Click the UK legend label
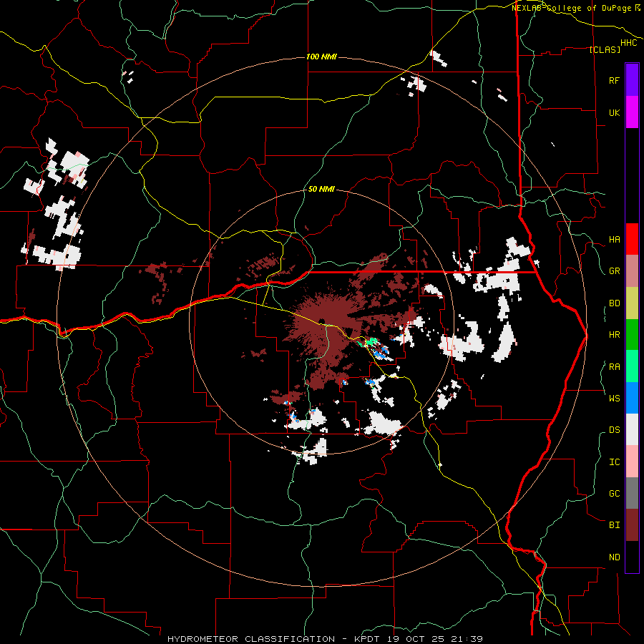This screenshot has width=644, height=644. tap(614, 112)
